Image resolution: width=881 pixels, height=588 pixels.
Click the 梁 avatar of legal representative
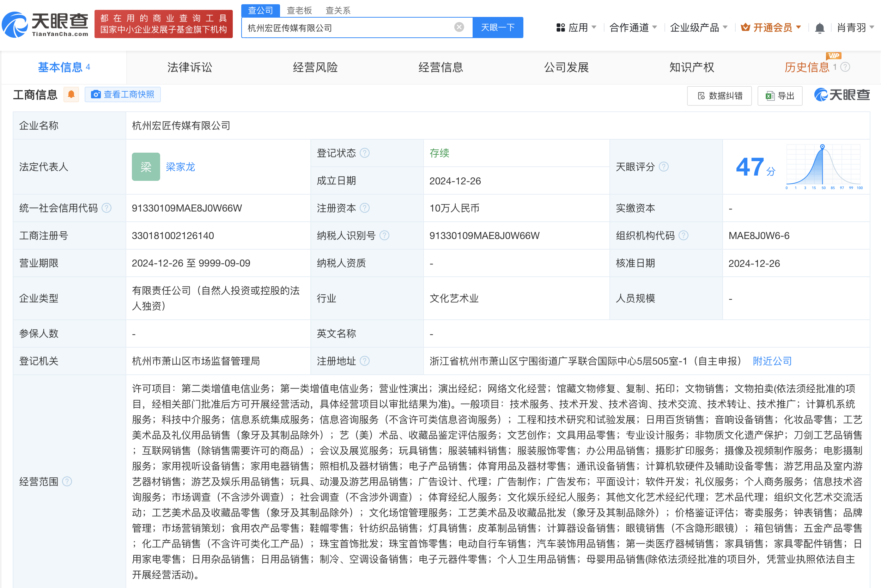click(146, 166)
